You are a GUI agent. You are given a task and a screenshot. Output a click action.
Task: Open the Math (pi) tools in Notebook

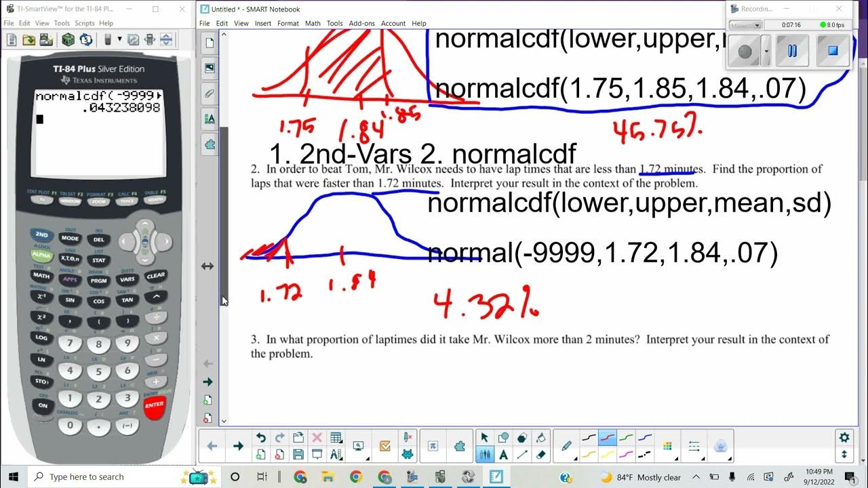coord(433,446)
